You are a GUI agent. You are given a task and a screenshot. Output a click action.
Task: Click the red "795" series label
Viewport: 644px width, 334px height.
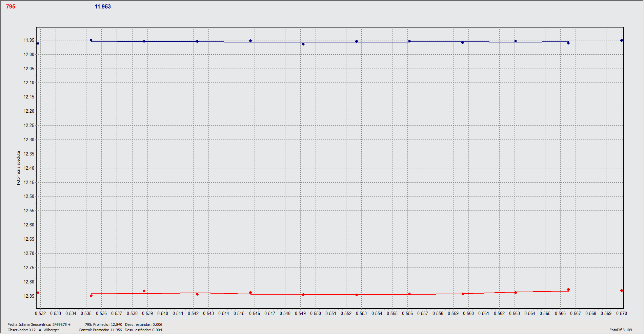(11, 6)
